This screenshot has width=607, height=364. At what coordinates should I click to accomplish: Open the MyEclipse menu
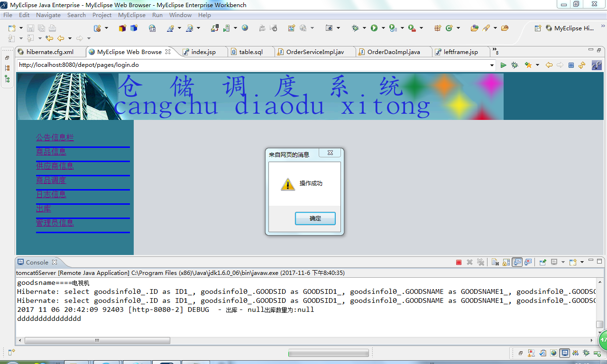point(131,15)
